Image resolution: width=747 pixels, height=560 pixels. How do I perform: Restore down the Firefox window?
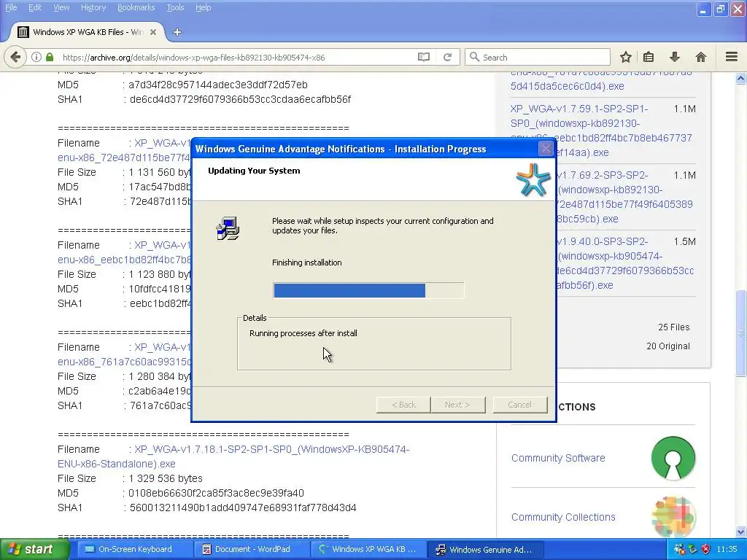click(720, 9)
